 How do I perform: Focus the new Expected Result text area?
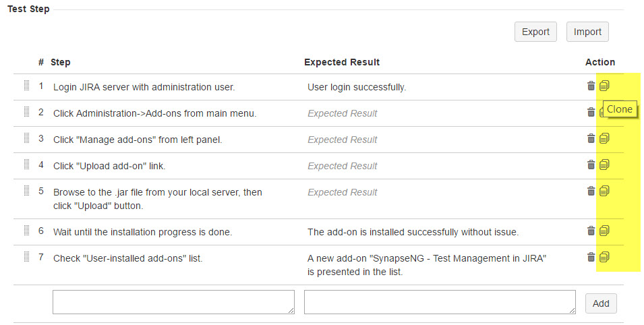coord(440,302)
